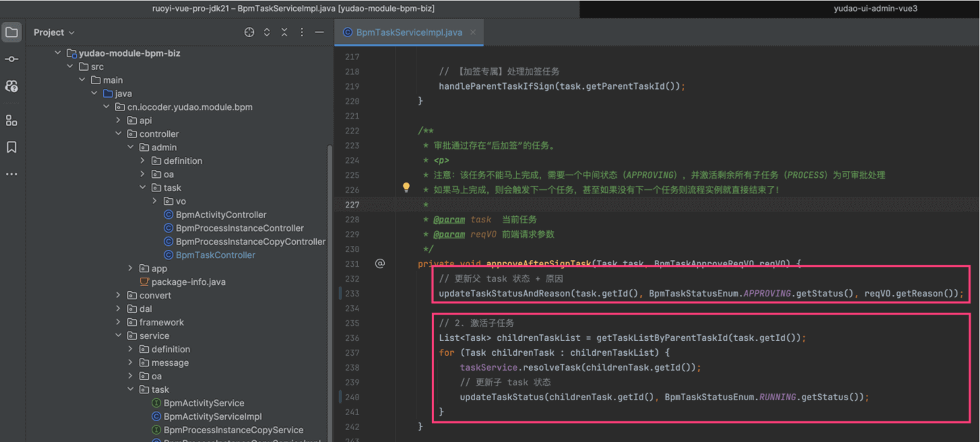Close the BpmTaskServiceImpl.java tab
The image size is (980, 442).
click(x=473, y=32)
